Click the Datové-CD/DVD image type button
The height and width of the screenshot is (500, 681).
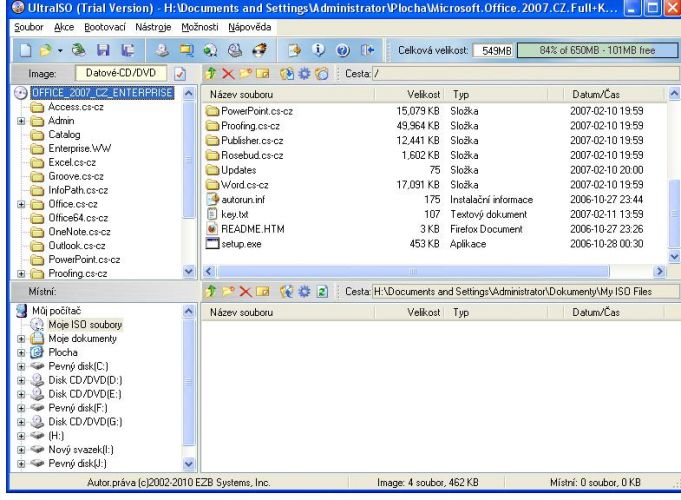[121, 73]
